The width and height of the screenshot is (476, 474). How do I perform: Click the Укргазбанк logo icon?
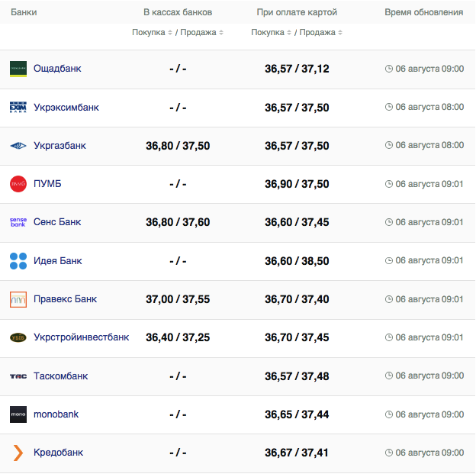tap(18, 146)
